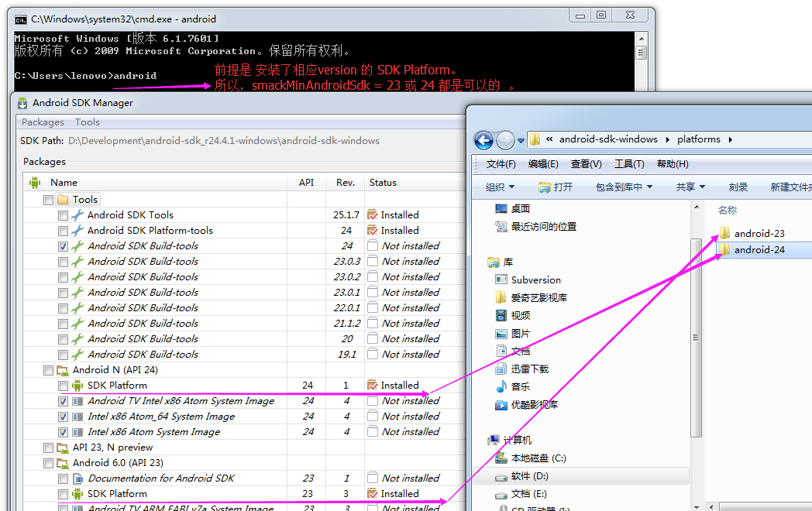
Task: Click the API column header
Action: (307, 182)
